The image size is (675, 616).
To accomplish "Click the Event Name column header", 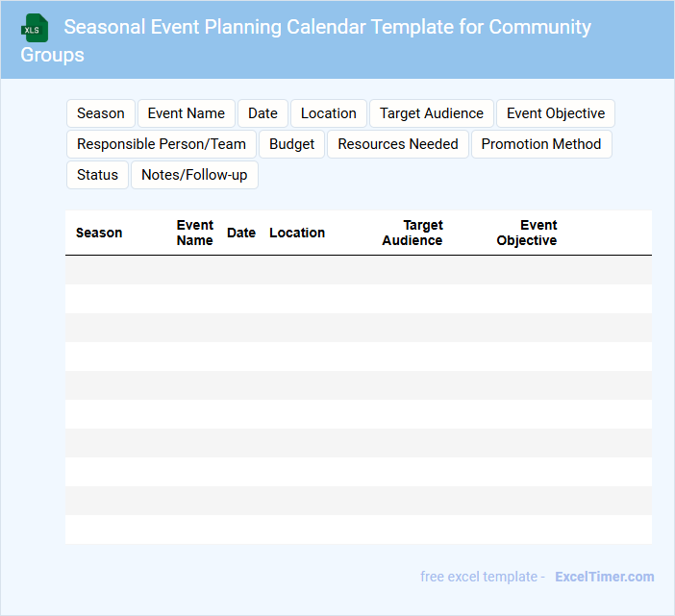I will 194,233.
